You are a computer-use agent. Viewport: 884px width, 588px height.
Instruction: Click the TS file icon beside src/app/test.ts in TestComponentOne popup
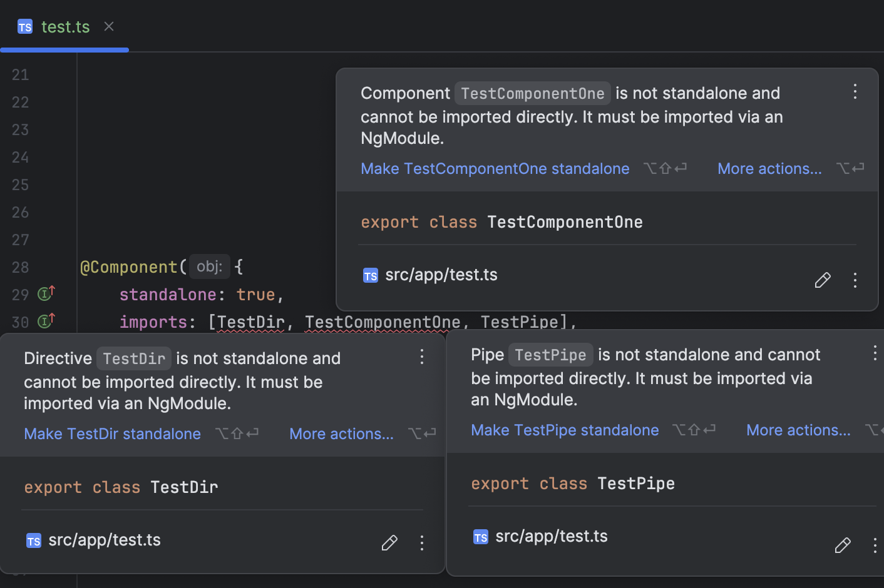pos(371,275)
